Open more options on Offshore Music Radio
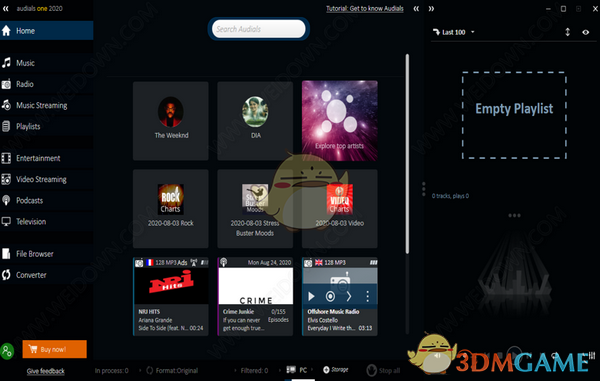The image size is (600, 381). pyautogui.click(x=367, y=296)
